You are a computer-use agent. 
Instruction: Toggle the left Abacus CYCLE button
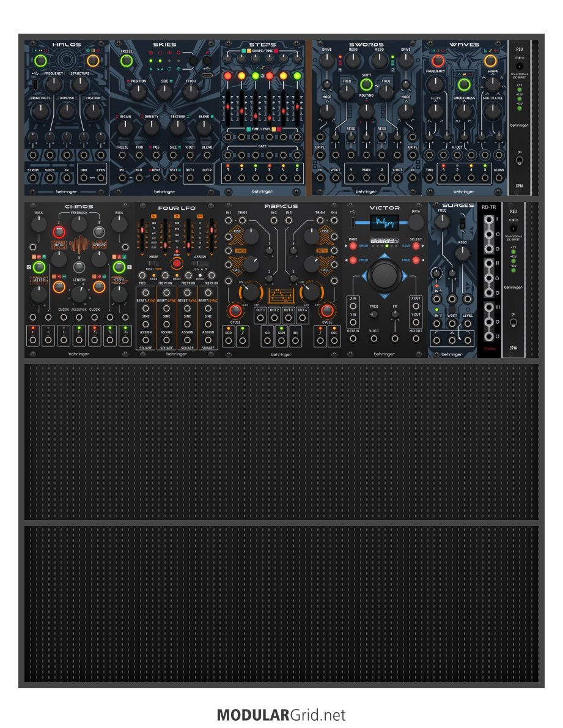pos(235,310)
